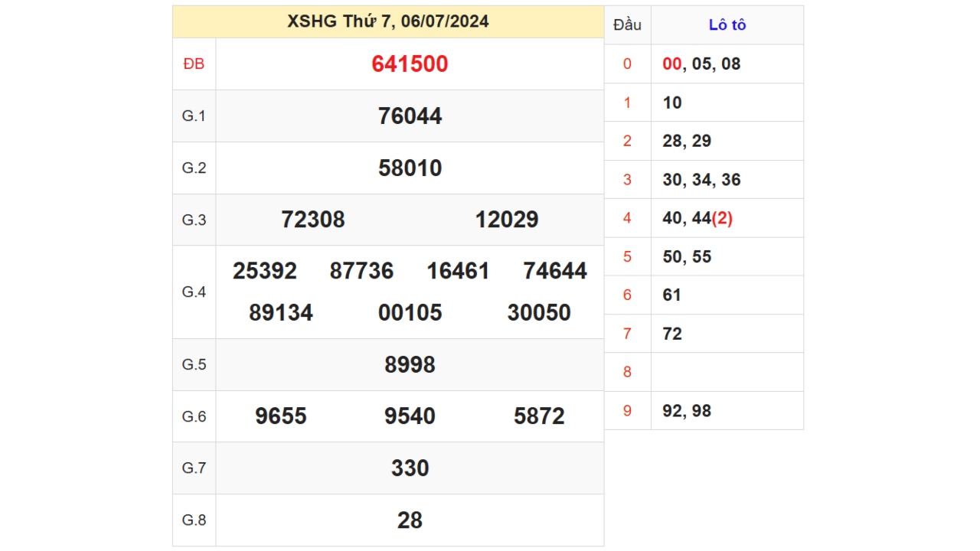Viewport: 980px width, 551px height.
Task: Select first prize number 76044
Action: coord(410,116)
